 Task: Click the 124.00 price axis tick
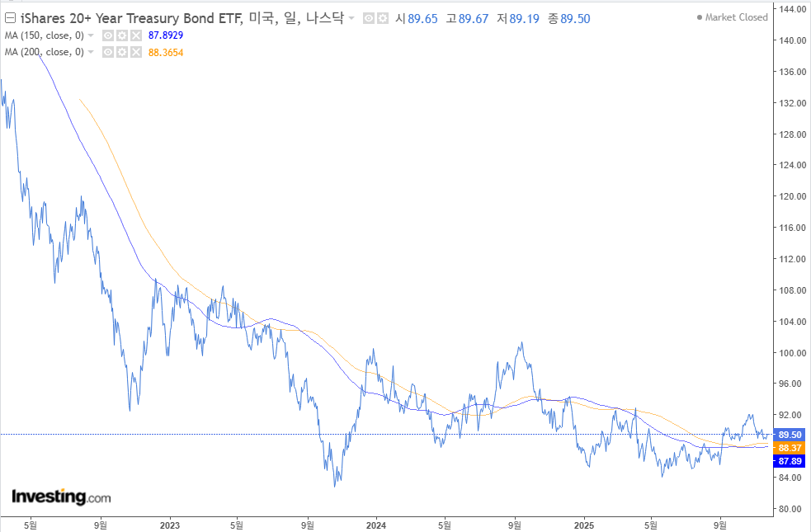(x=792, y=165)
